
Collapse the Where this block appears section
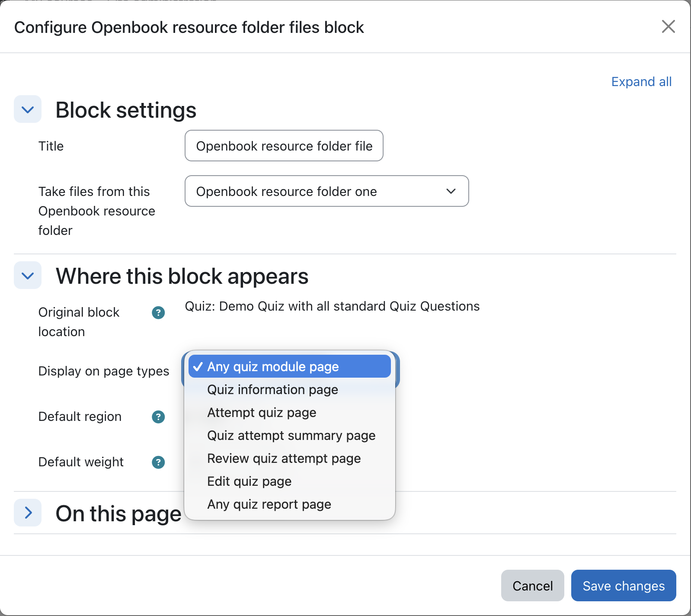click(28, 276)
